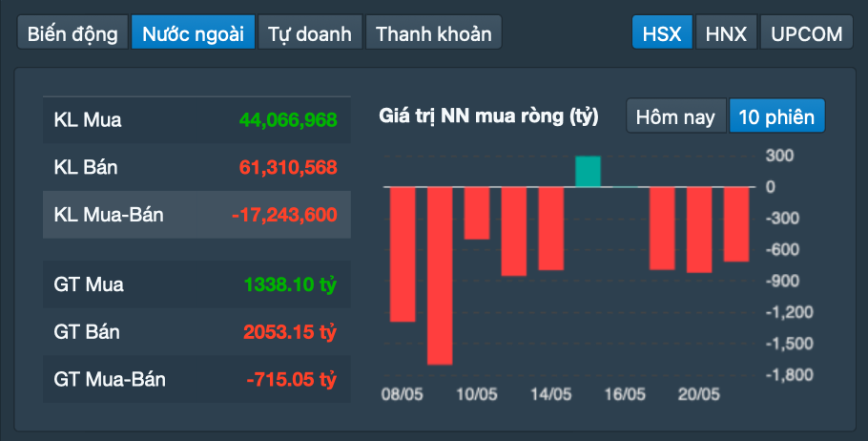The height and width of the screenshot is (441, 868).
Task: Click the 14/05 x-axis label
Action: click(550, 394)
